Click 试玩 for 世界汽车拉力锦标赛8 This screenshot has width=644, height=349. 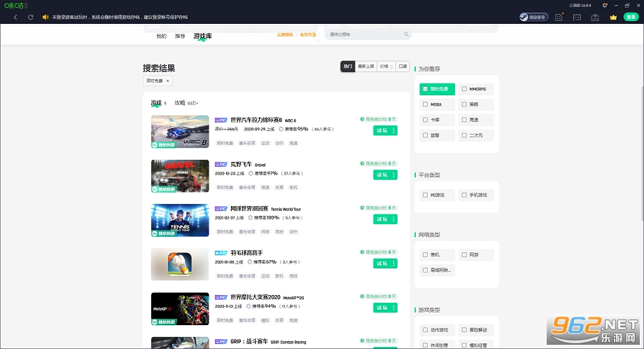382,130
